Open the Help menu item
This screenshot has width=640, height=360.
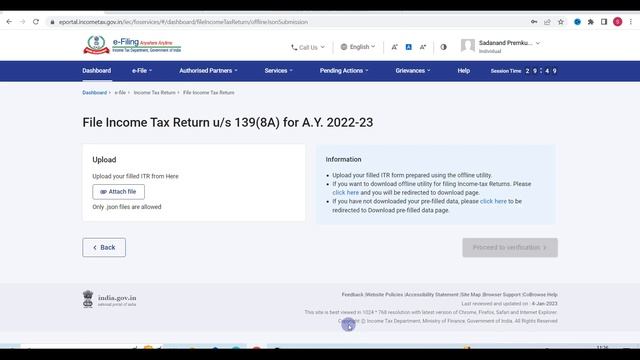tap(464, 71)
